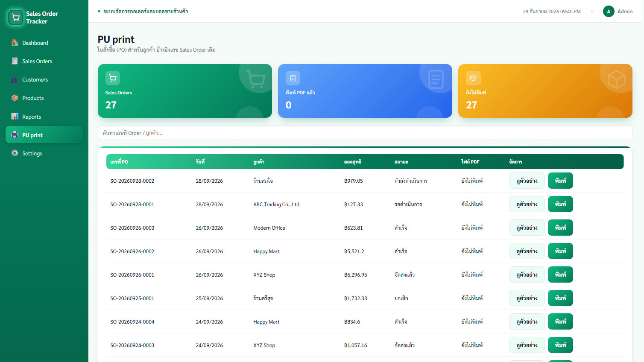
Task: Go to Sales Orders in sidebar
Action: (x=44, y=61)
